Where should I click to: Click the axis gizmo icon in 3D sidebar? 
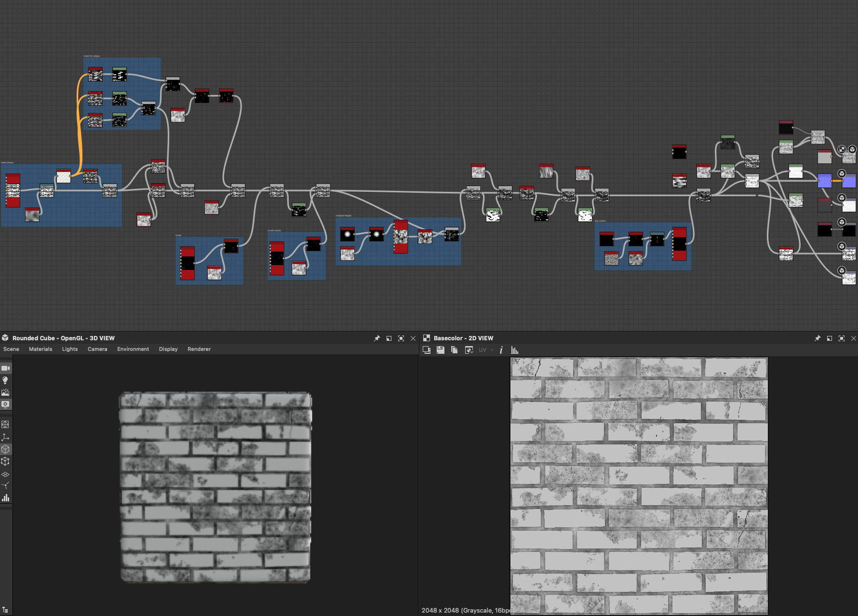pos(5,437)
